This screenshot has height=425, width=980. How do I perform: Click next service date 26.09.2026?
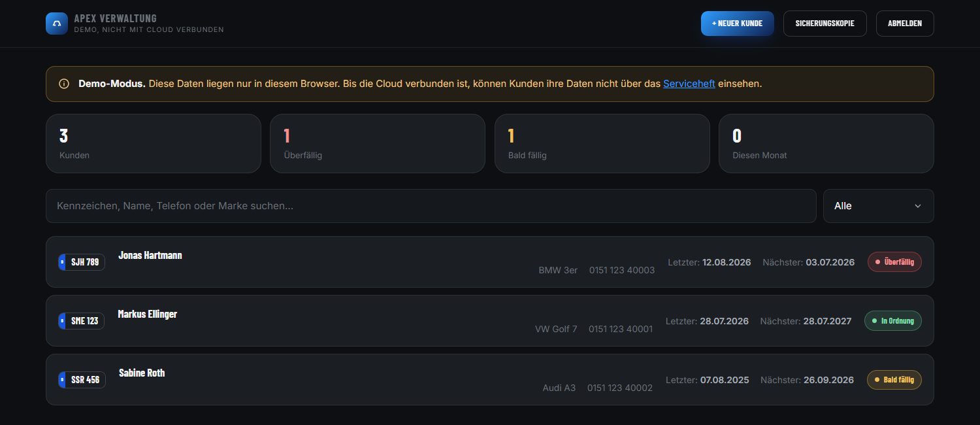(x=829, y=380)
